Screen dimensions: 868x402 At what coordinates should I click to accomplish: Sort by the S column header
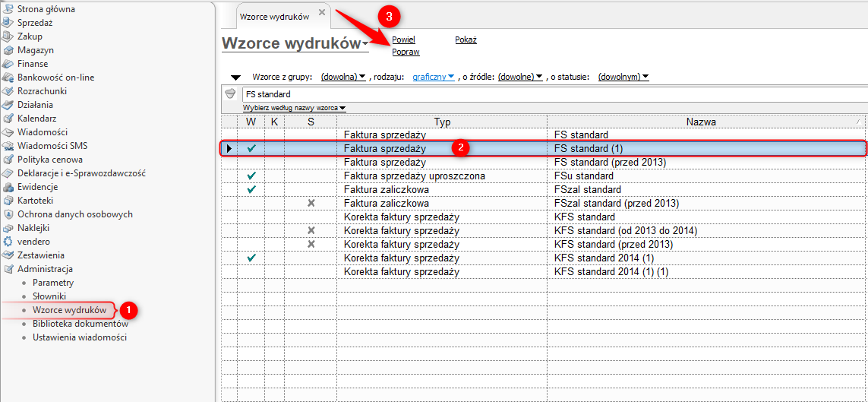tap(311, 122)
